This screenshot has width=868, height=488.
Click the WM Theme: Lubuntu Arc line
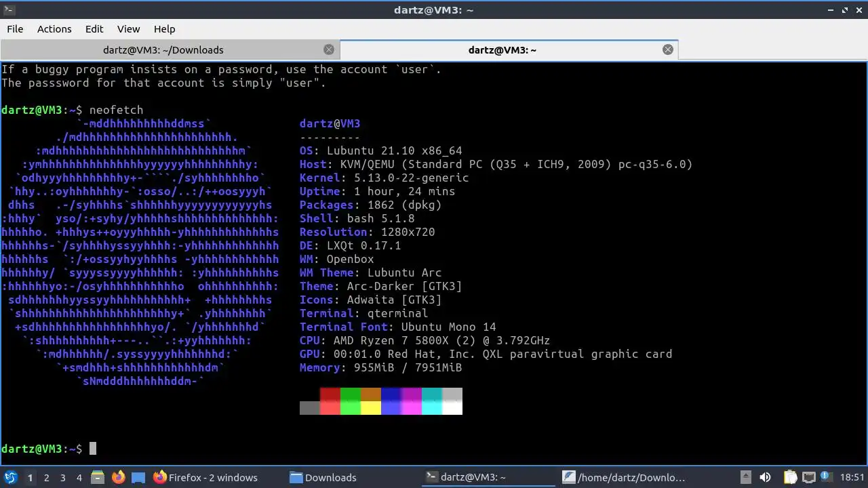pos(370,272)
